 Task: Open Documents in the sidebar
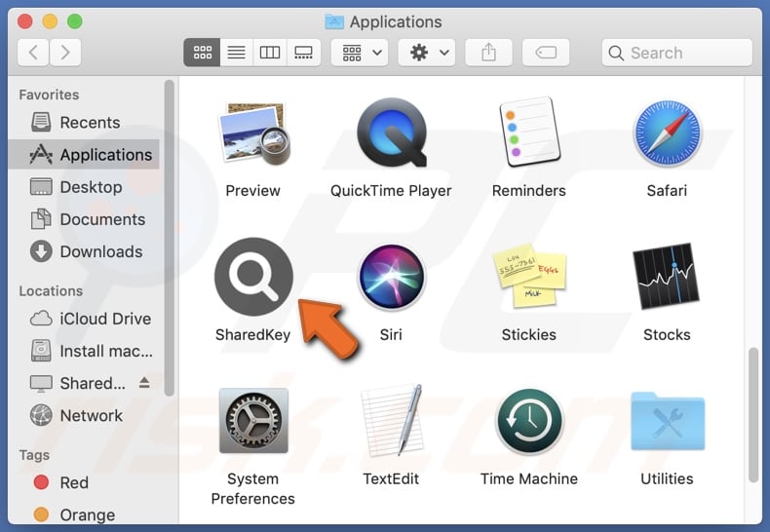tap(84, 219)
